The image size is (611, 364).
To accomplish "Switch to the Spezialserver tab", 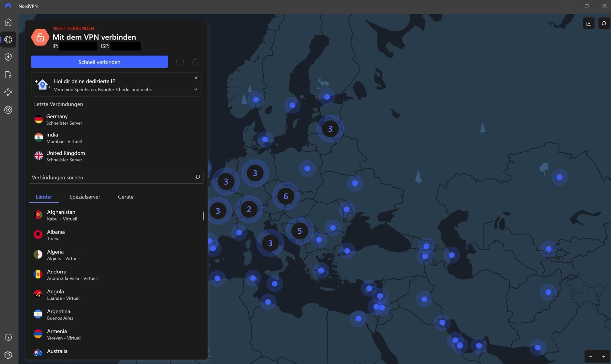I will tap(85, 197).
